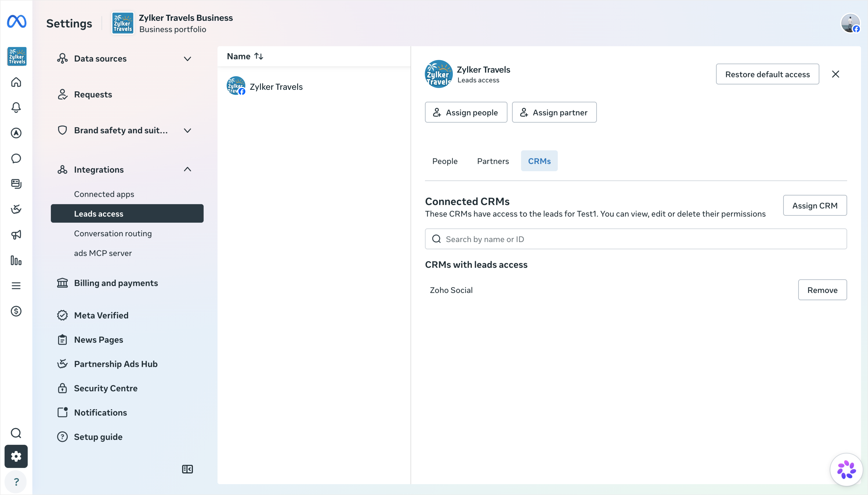868x495 pixels.
Task: Click the Zylker Travels Business portfolio logo
Action: (123, 23)
